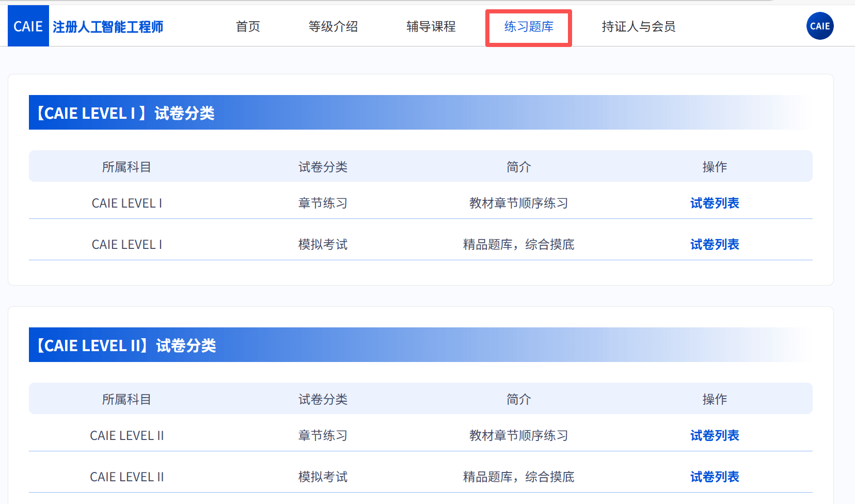Select the 辅导课程 navigation item
855x504 pixels.
pyautogui.click(x=431, y=27)
